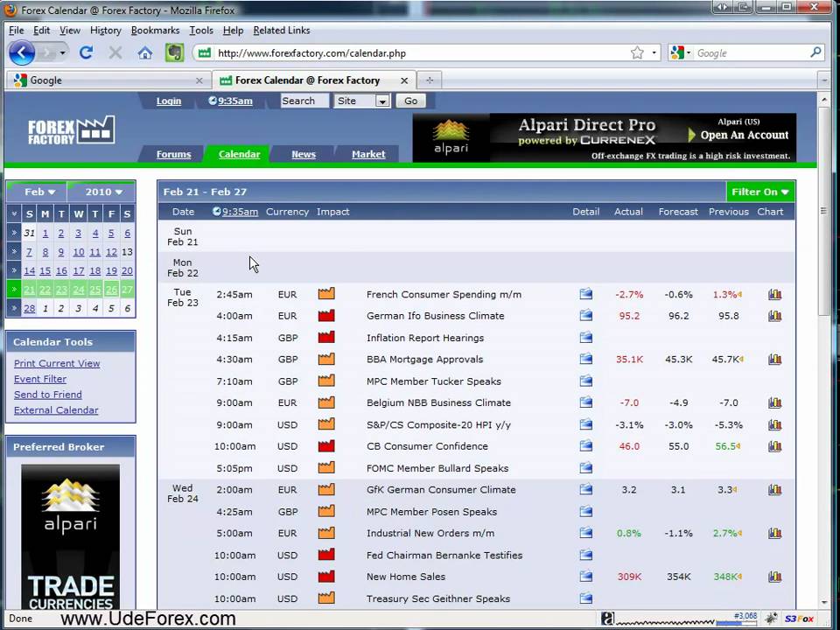Click the 9:35am time link in column header
This screenshot has width=840, height=630.
tap(240, 212)
